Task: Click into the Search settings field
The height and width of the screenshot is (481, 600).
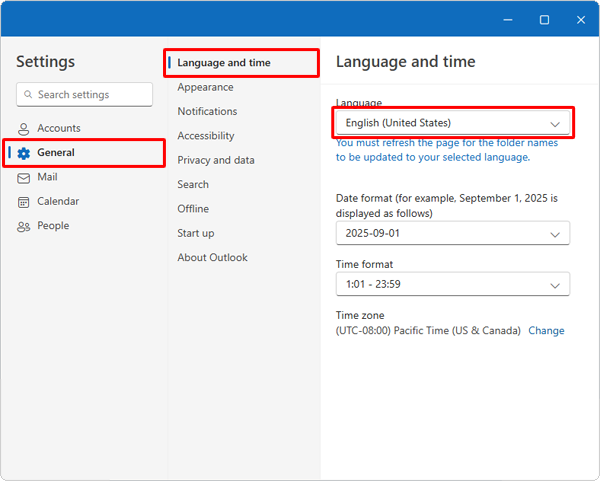Action: point(85,94)
